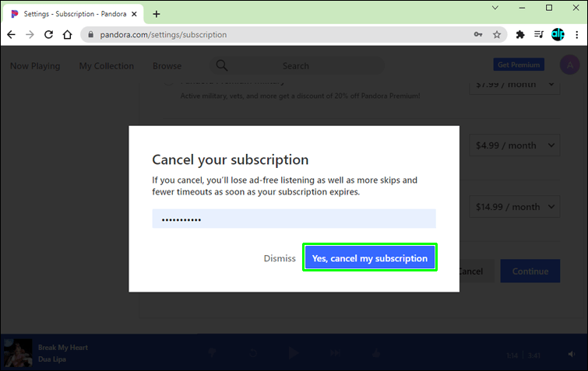Open the Dua Lipa artist link
The image size is (588, 371).
pyautogui.click(x=52, y=359)
